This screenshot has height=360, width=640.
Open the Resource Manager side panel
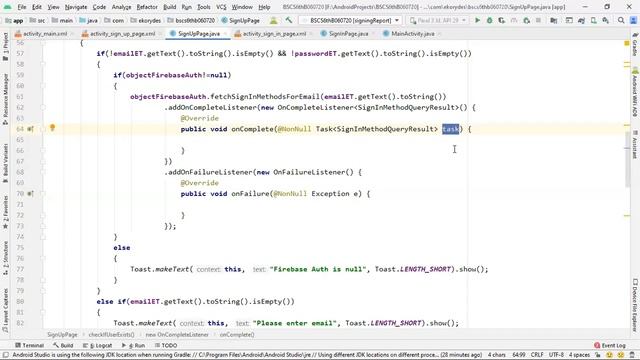tap(5, 99)
